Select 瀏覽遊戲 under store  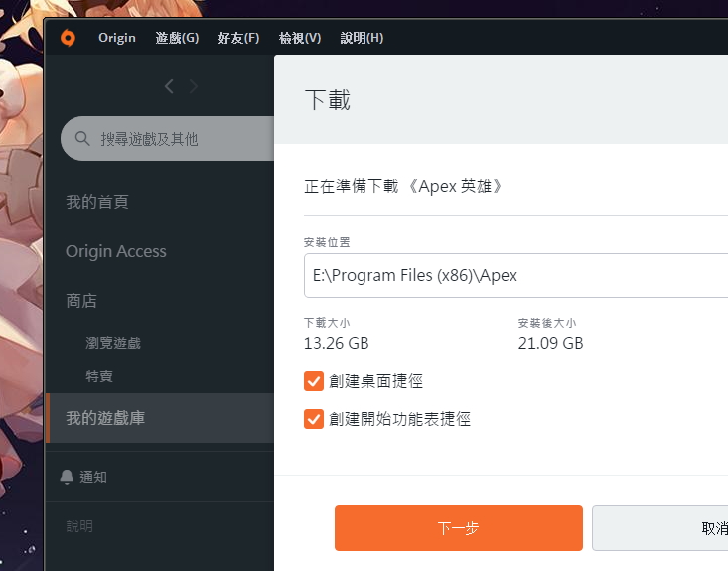113,343
